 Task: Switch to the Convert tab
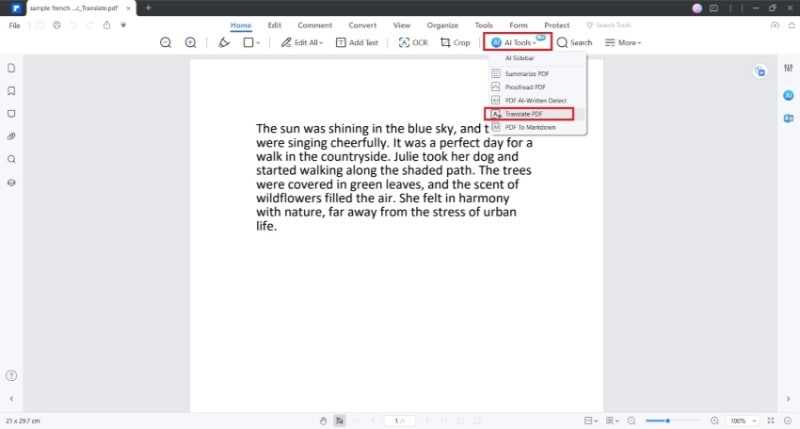pyautogui.click(x=362, y=25)
